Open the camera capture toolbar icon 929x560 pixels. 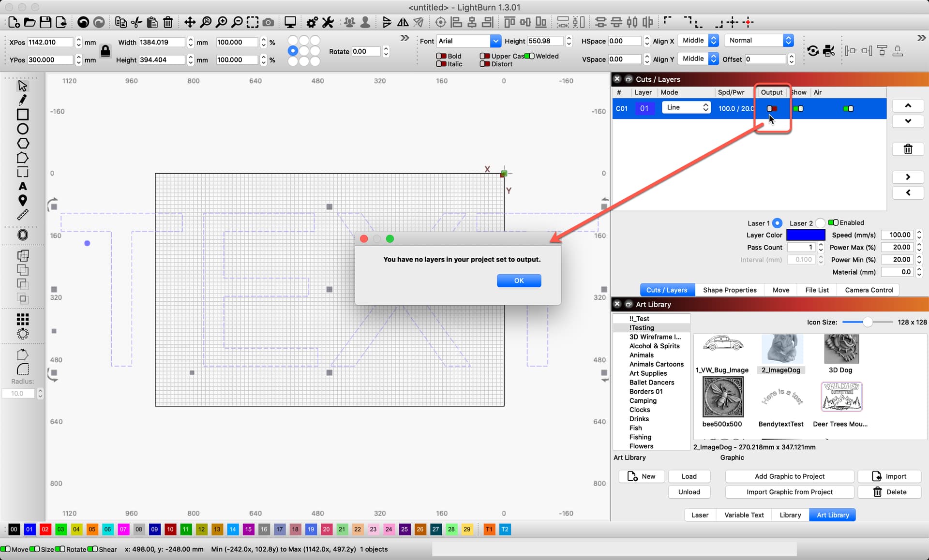268,22
